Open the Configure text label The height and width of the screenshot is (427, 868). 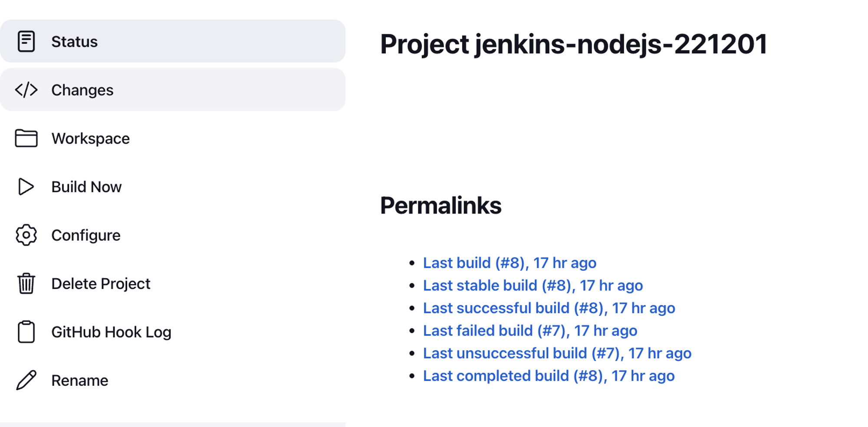click(x=86, y=235)
